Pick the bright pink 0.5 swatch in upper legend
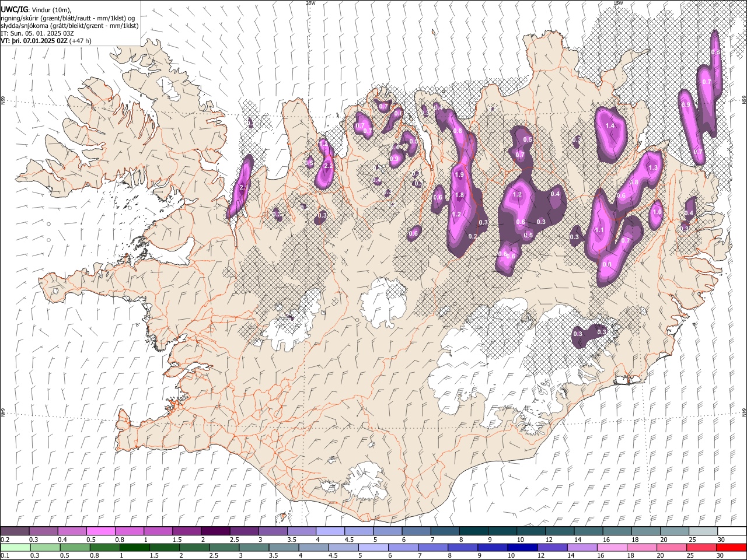Viewport: 747px width, 560px height. (x=100, y=531)
